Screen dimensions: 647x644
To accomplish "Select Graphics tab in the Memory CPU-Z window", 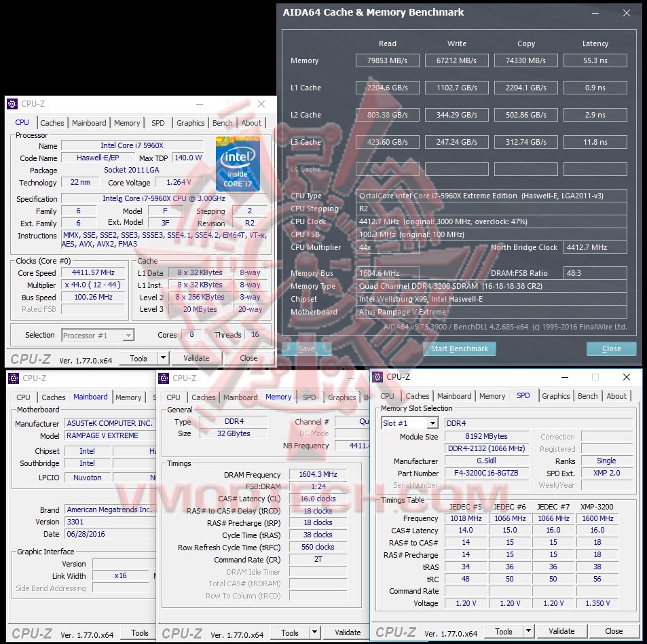I will coord(341,397).
